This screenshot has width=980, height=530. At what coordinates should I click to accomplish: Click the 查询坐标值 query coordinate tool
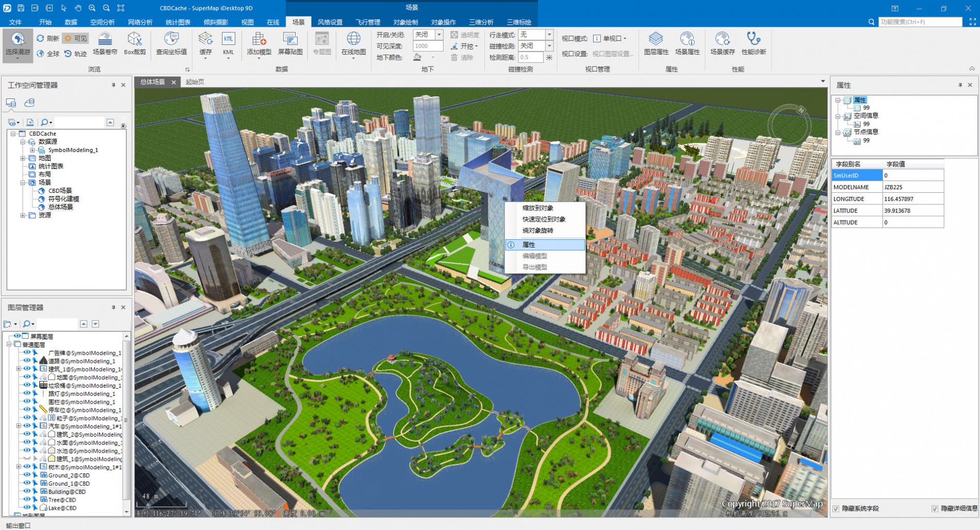coord(171,44)
